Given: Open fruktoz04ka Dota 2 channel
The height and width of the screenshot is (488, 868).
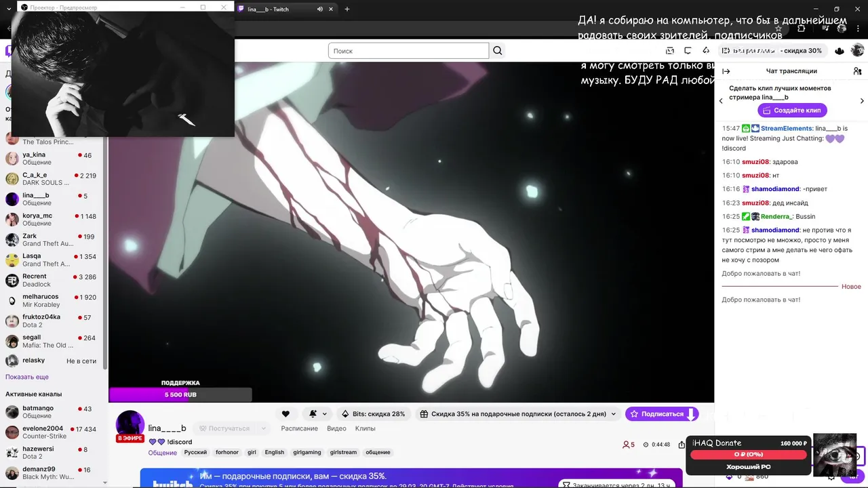Looking at the screenshot, I should [54, 321].
